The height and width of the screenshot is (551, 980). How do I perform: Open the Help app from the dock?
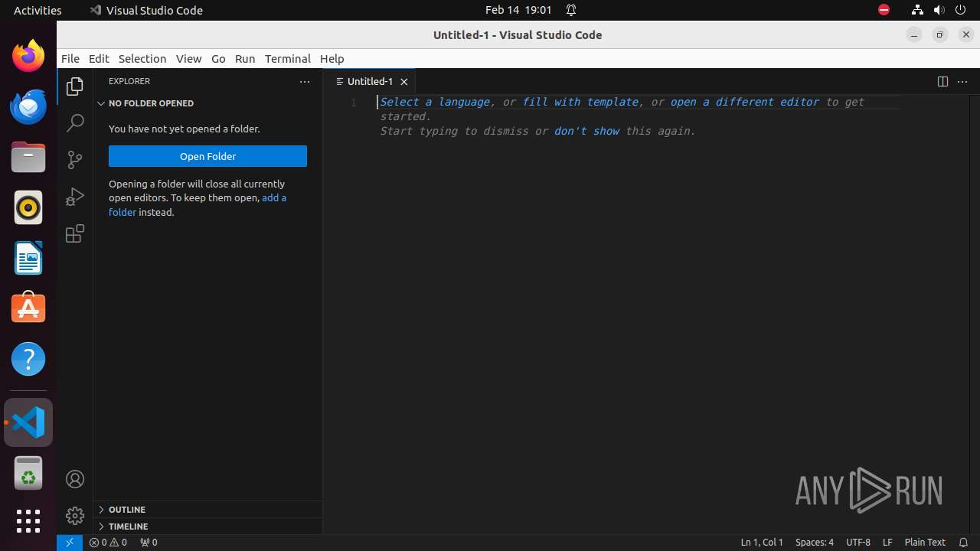28,359
